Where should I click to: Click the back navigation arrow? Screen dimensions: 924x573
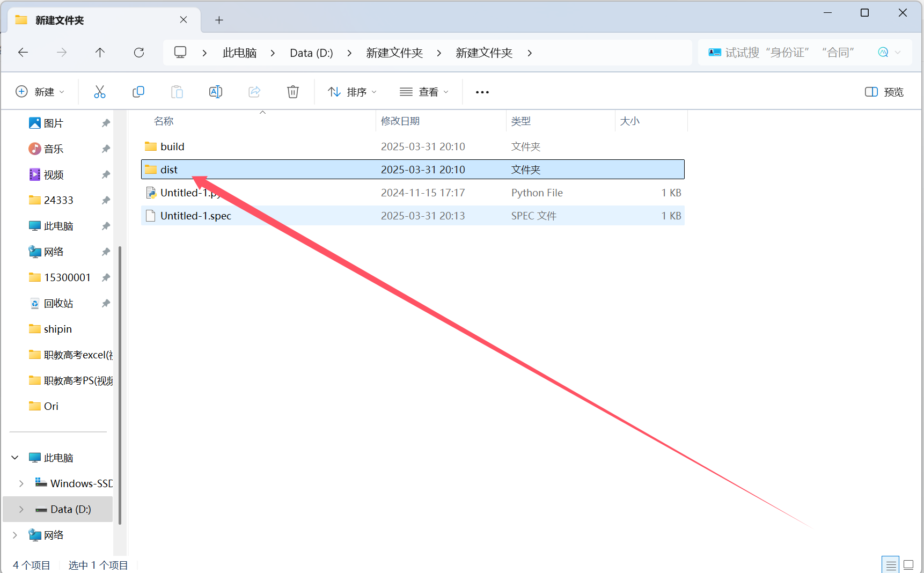pyautogui.click(x=23, y=52)
